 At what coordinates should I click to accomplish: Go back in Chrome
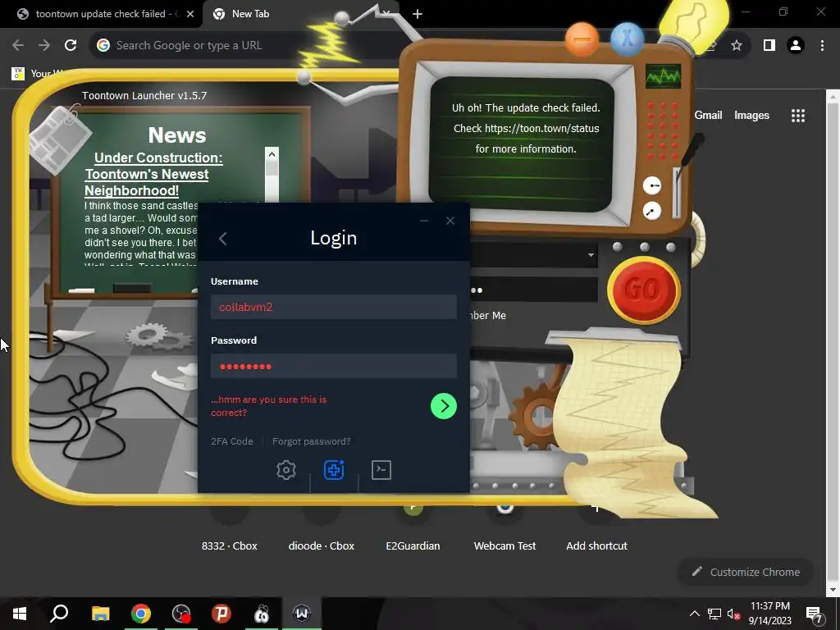[18, 45]
